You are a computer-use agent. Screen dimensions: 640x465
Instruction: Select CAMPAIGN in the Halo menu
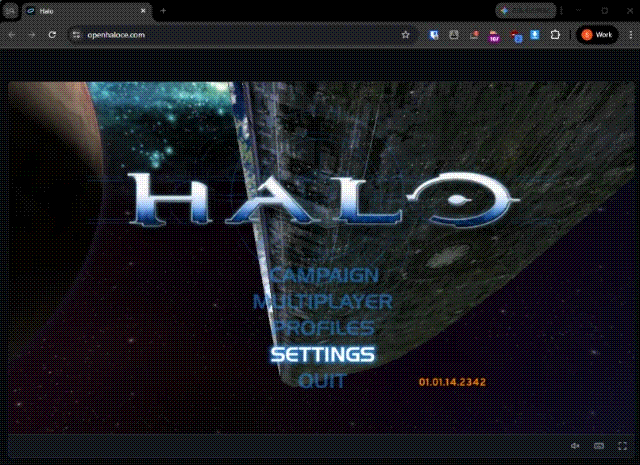[x=324, y=275]
